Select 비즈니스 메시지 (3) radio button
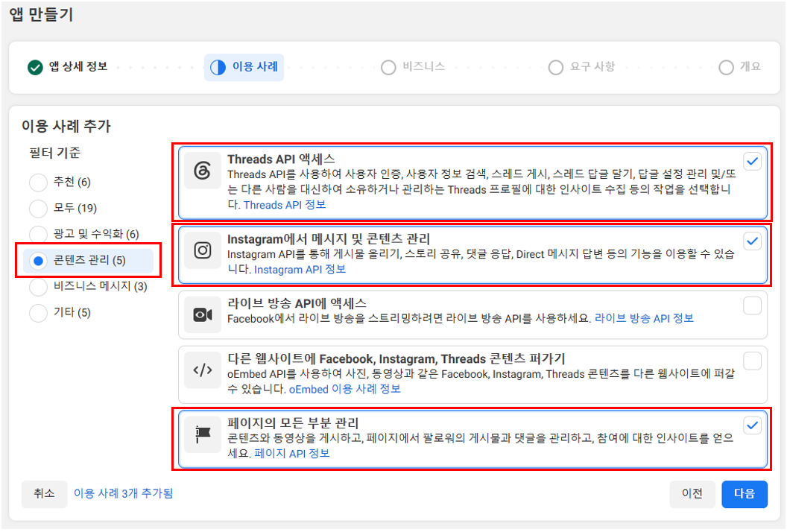 pos(38,287)
